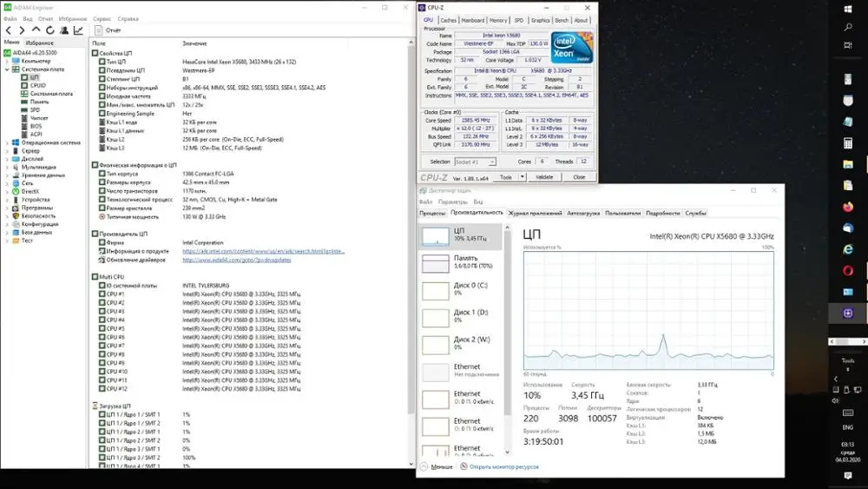Click the Validate button in CPU-Z

[544, 177]
